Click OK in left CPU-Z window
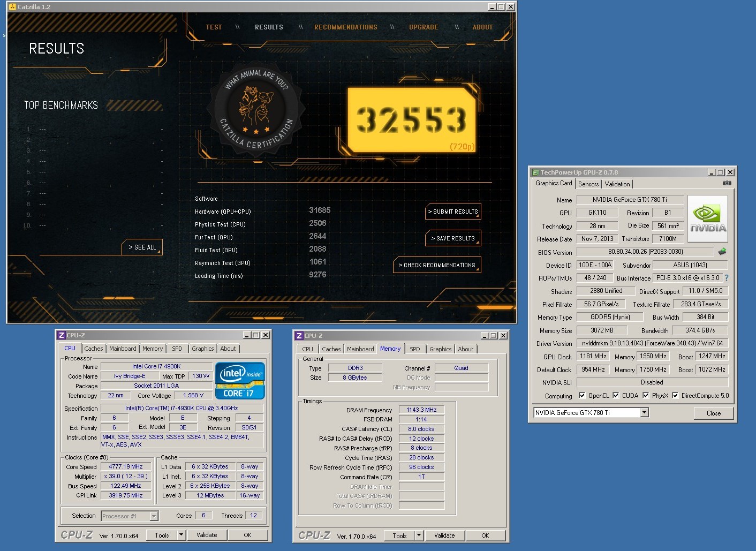Screen dimensions: 756x551 pyautogui.click(x=247, y=535)
